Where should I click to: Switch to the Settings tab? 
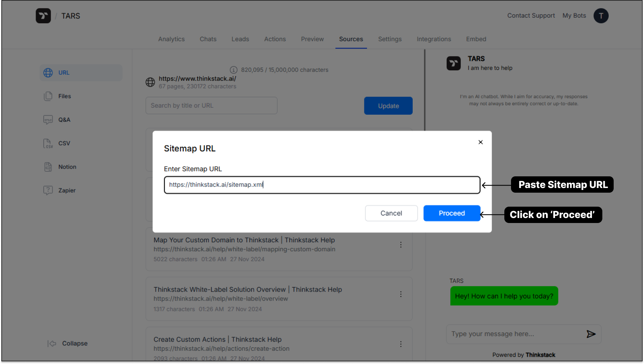[x=390, y=39]
